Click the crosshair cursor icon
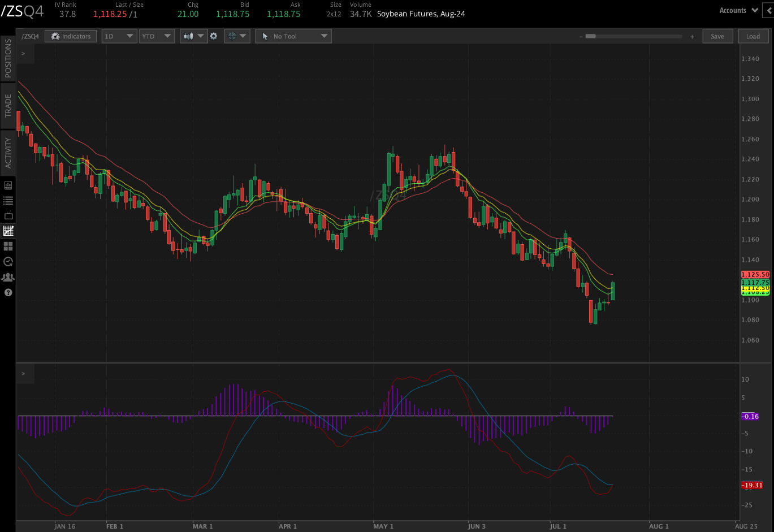Image resolution: width=774 pixels, height=532 pixels. pyautogui.click(x=233, y=36)
